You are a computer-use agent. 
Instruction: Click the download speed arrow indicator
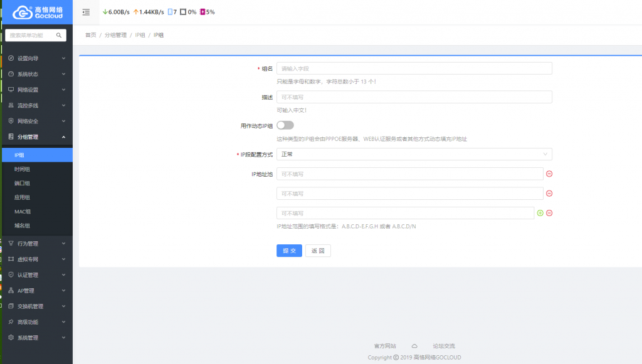(105, 12)
